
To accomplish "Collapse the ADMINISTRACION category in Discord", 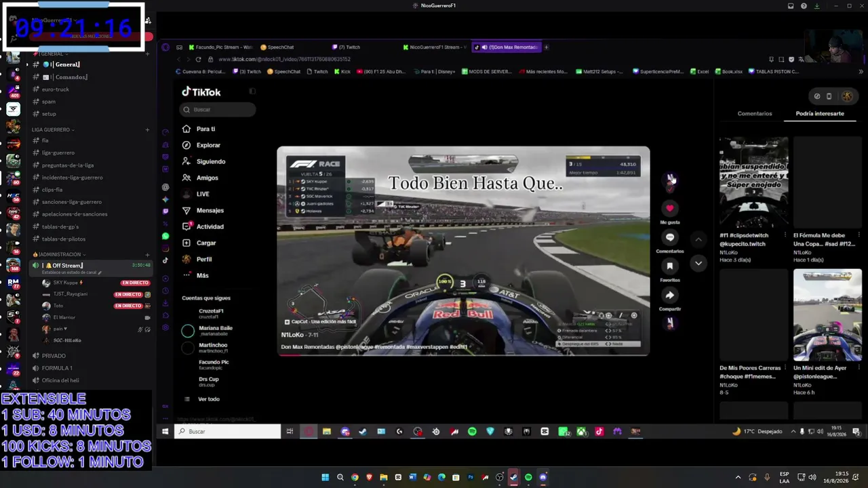I will pyautogui.click(x=59, y=254).
